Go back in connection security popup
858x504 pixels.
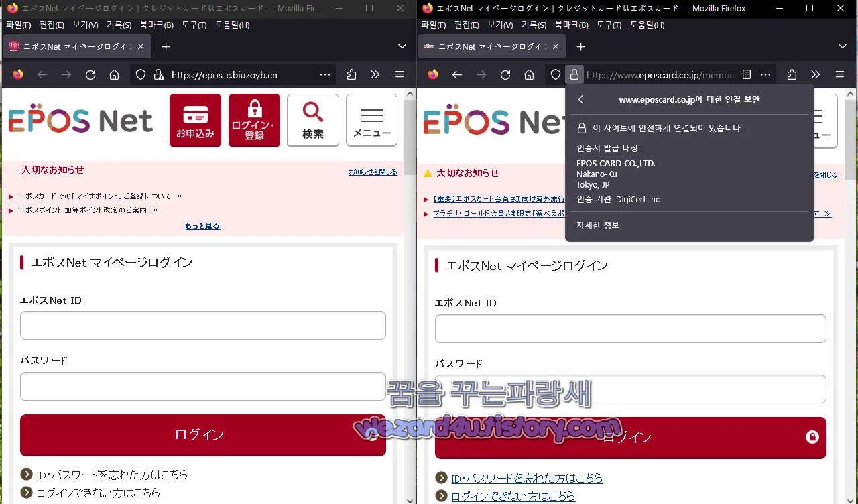click(581, 99)
